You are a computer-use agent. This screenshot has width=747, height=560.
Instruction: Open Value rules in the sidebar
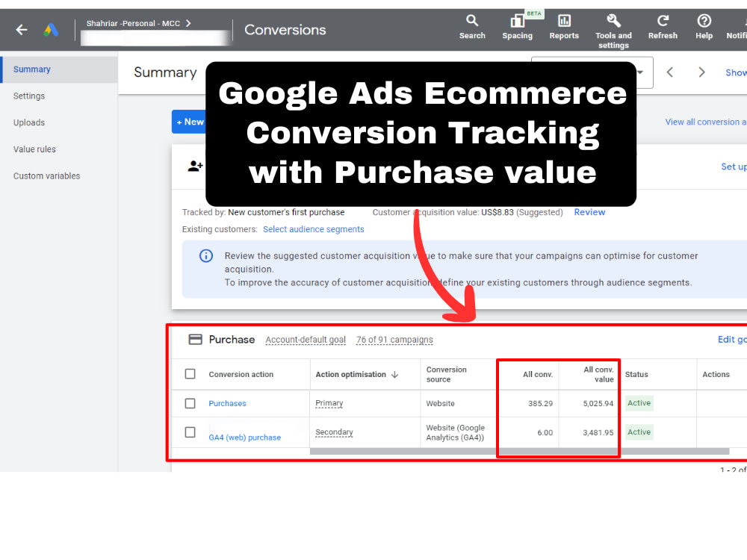click(x=34, y=149)
